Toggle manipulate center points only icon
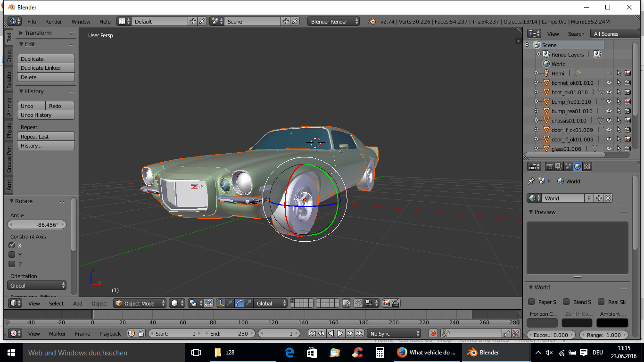Image resolution: width=644 pixels, height=362 pixels. [x=208, y=304]
